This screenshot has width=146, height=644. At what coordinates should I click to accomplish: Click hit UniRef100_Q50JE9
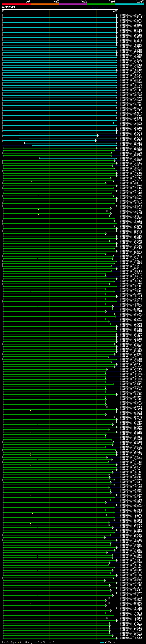[x=131, y=146]
